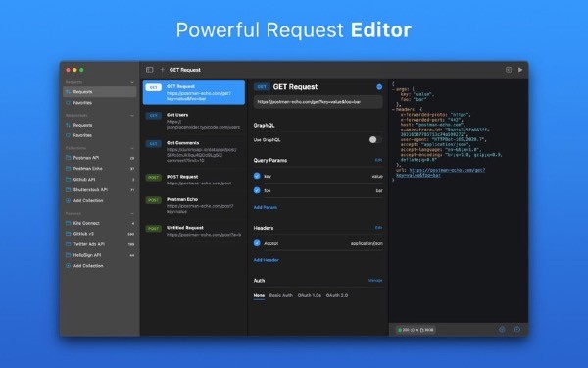
Task: Click the plus icon to add a new request
Action: click(x=162, y=70)
